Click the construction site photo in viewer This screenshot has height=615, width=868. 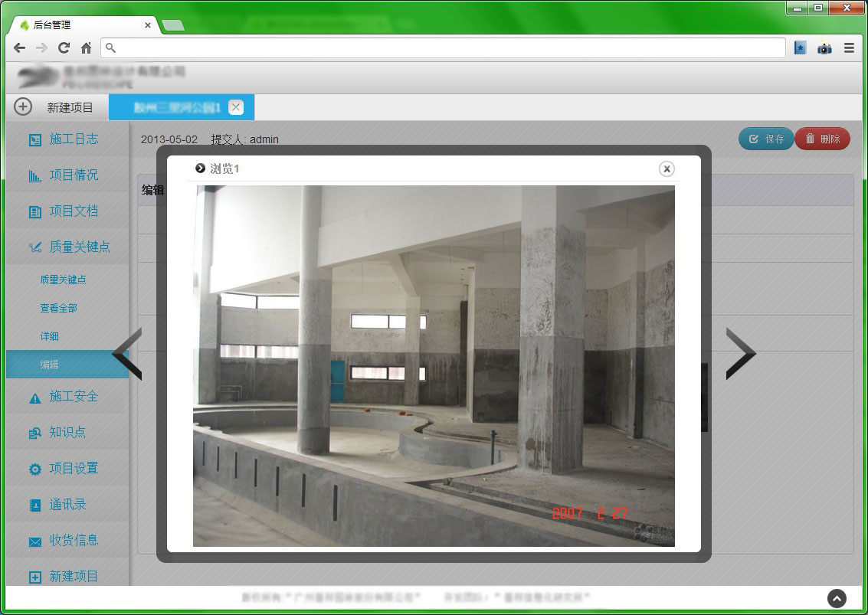click(434, 366)
